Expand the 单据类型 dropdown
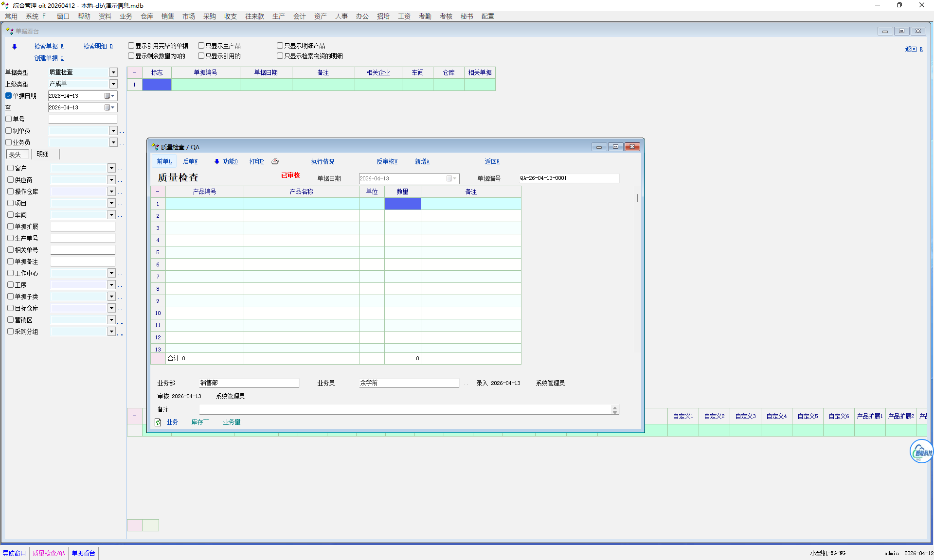This screenshot has height=560, width=934. (113, 72)
